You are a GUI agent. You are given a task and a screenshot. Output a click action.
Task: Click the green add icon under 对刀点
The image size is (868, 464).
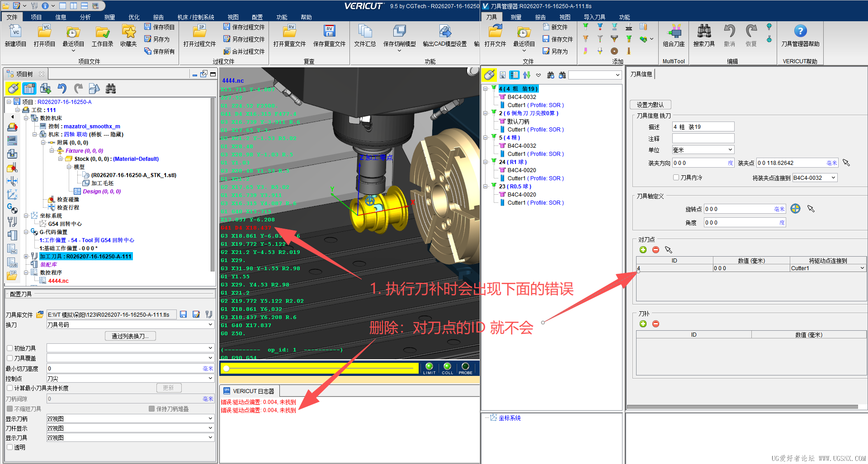tap(643, 250)
